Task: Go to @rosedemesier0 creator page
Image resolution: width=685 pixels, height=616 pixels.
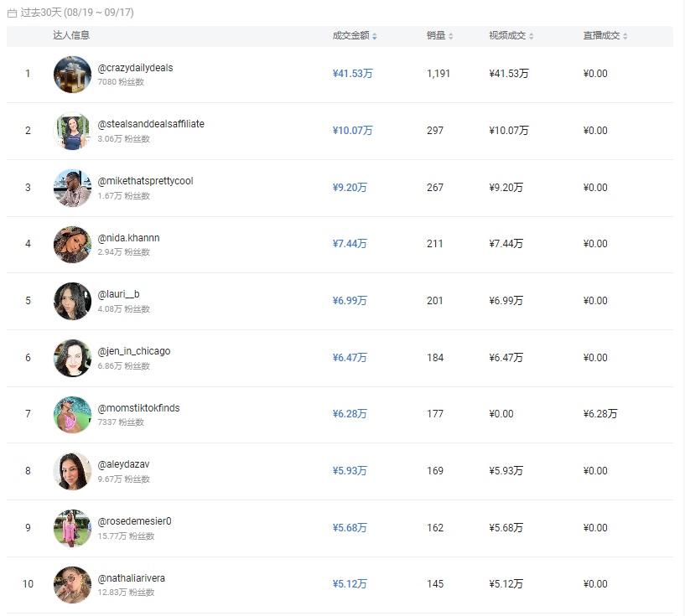Action: (134, 521)
